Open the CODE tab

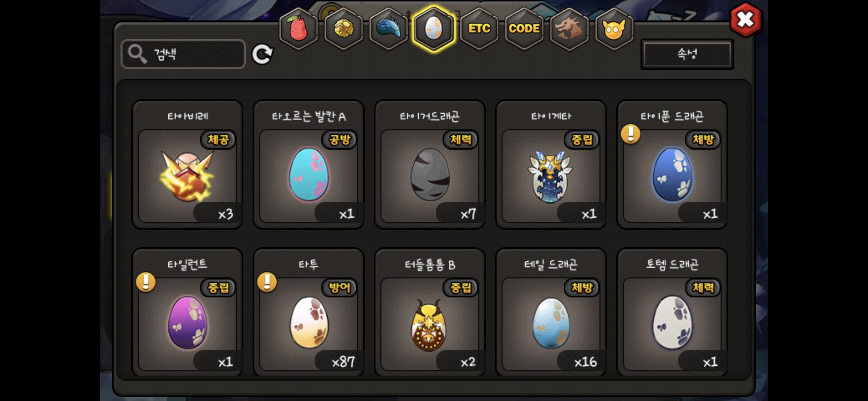pos(524,29)
